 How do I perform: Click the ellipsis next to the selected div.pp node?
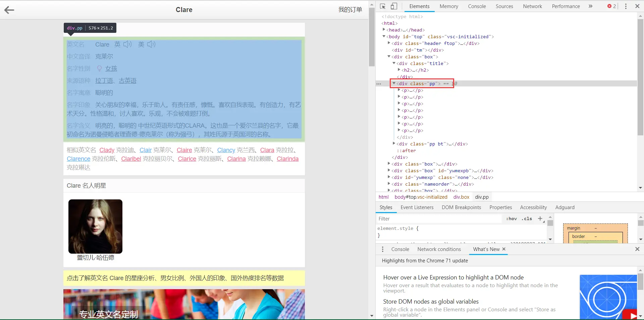[379, 84]
